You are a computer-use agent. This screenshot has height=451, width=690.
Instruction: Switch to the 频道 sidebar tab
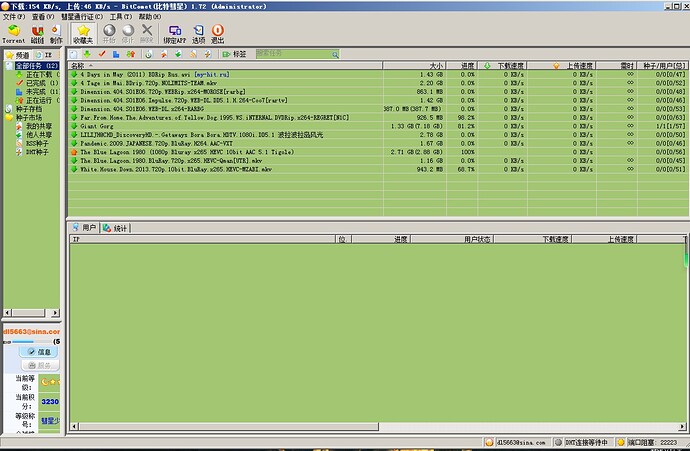coord(17,55)
